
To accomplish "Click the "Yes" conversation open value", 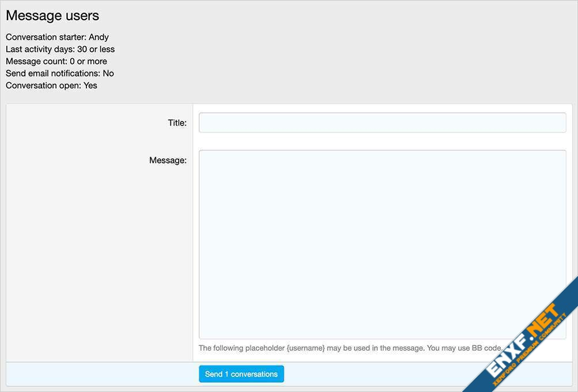I will 90,85.
